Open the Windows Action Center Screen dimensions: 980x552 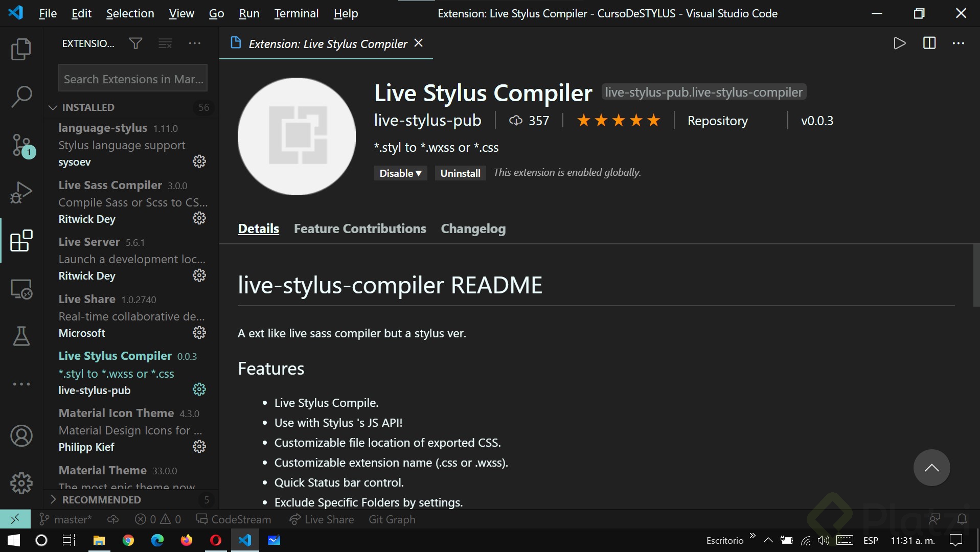(955, 540)
